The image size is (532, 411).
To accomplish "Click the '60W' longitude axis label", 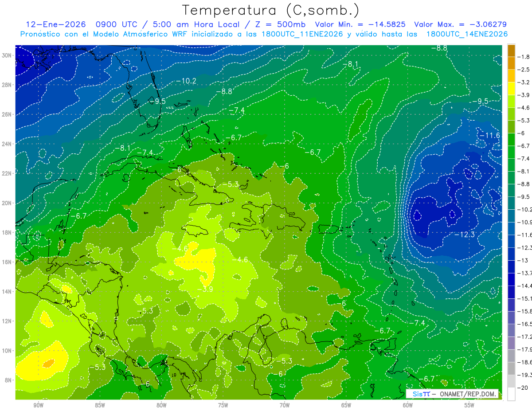I will click(408, 405).
